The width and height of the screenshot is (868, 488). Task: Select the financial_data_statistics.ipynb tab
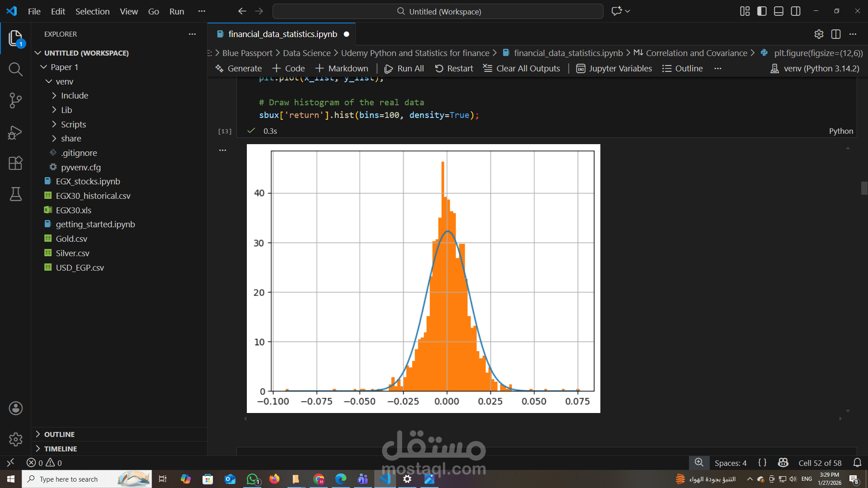282,34
